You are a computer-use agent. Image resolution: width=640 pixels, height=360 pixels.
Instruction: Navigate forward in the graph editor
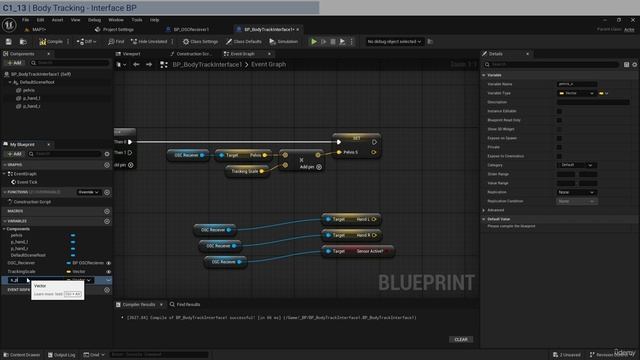click(149, 64)
